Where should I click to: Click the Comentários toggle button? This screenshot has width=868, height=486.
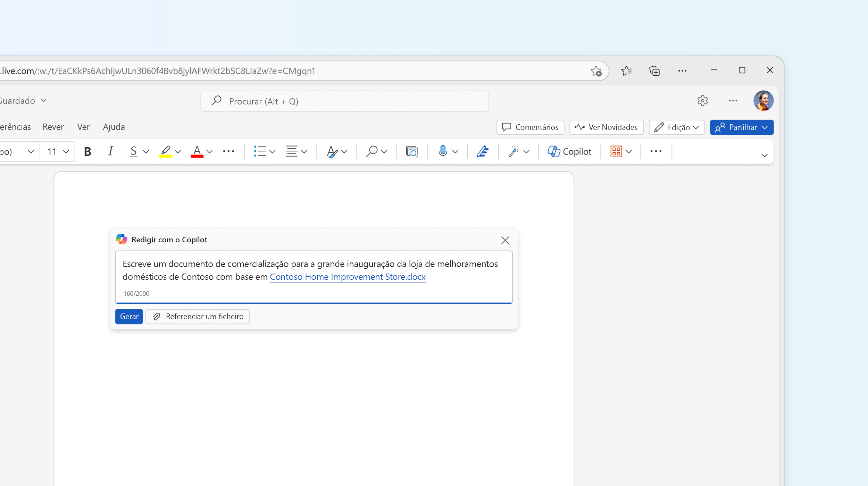(531, 126)
